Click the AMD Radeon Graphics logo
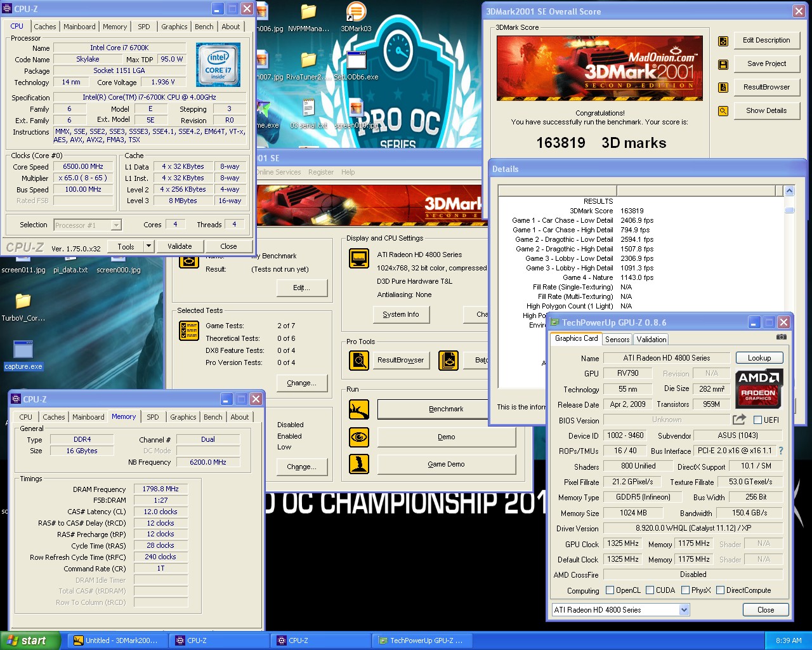Viewport: 812px width, 650px height. pos(759,387)
